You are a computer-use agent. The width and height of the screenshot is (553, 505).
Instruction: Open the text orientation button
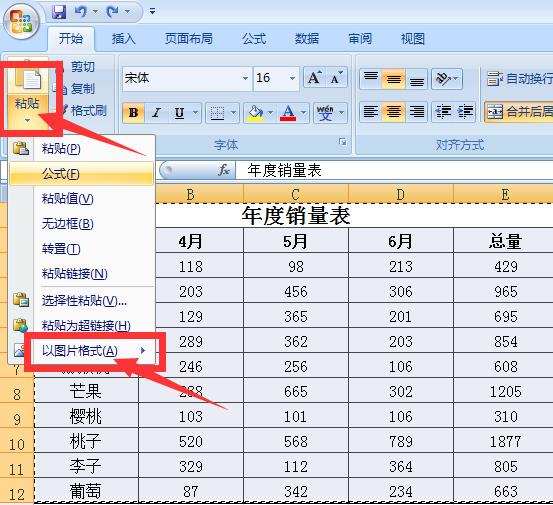point(446,78)
